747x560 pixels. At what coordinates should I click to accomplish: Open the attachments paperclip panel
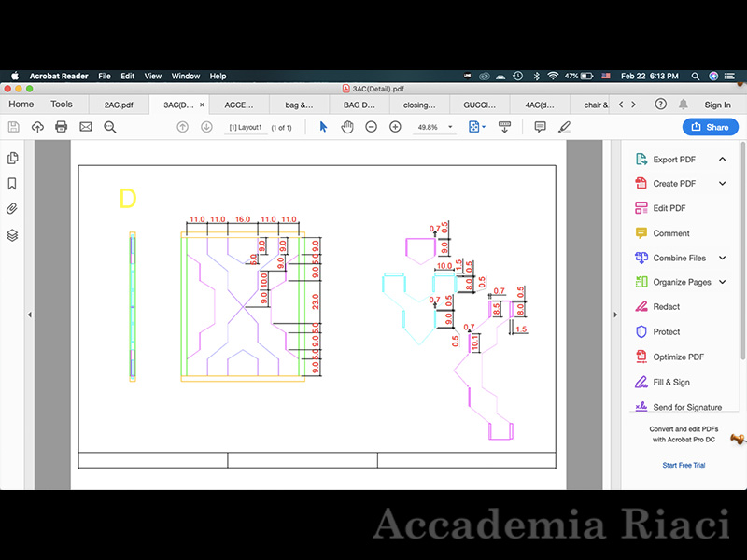[x=12, y=208]
